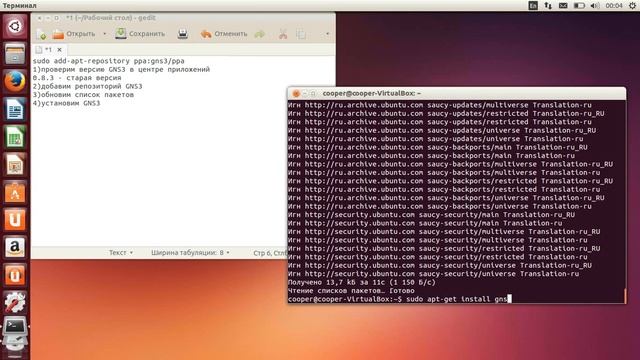Expand the recent files arrow next to Открыть

104,34
